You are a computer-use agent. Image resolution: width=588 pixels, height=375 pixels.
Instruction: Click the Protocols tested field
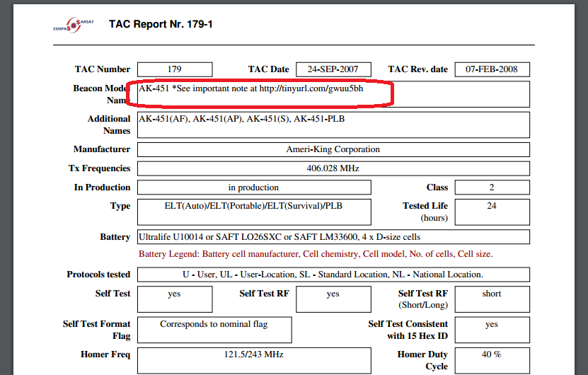click(333, 275)
